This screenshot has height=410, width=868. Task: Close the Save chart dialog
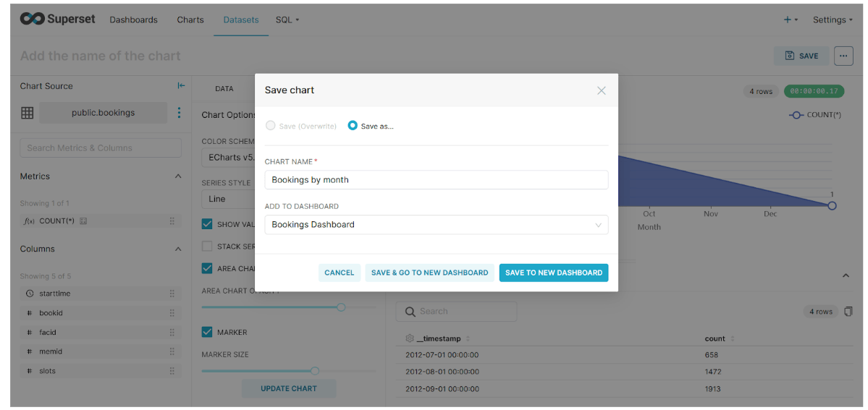click(x=601, y=90)
